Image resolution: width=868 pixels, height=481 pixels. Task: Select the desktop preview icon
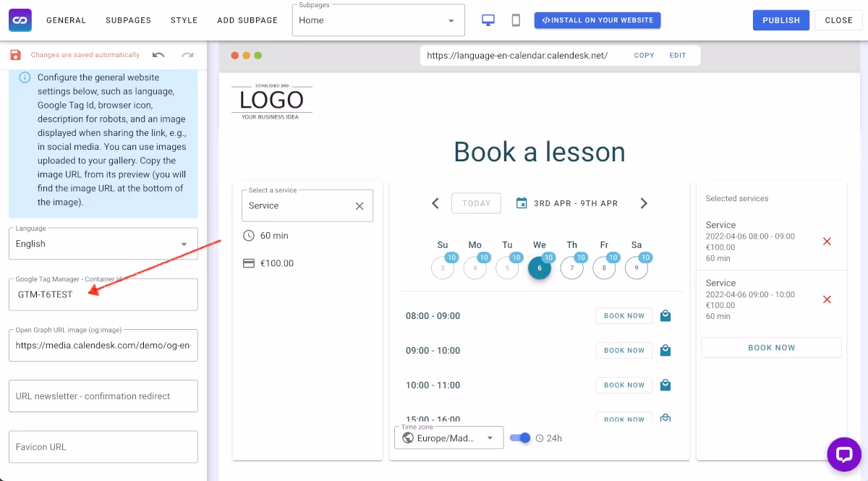(488, 20)
